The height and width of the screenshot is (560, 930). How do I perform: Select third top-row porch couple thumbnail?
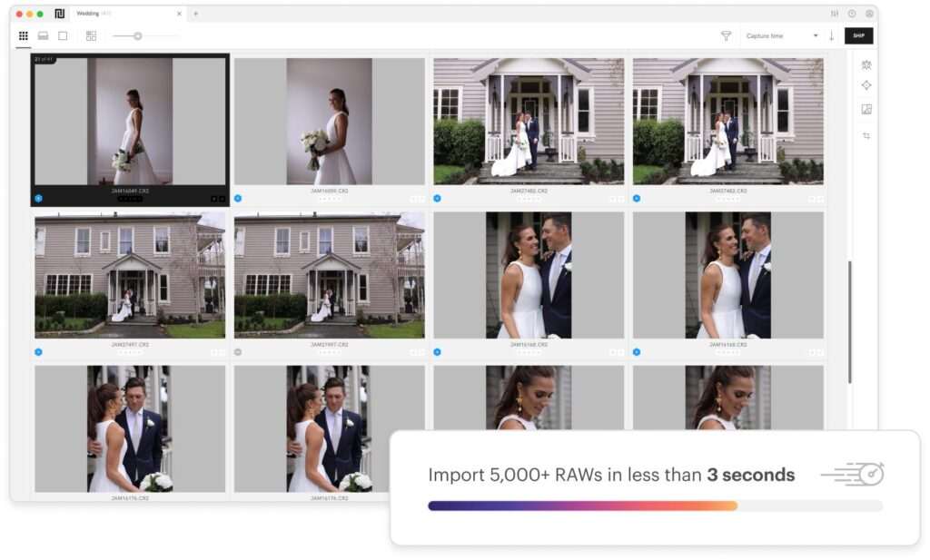(529, 122)
